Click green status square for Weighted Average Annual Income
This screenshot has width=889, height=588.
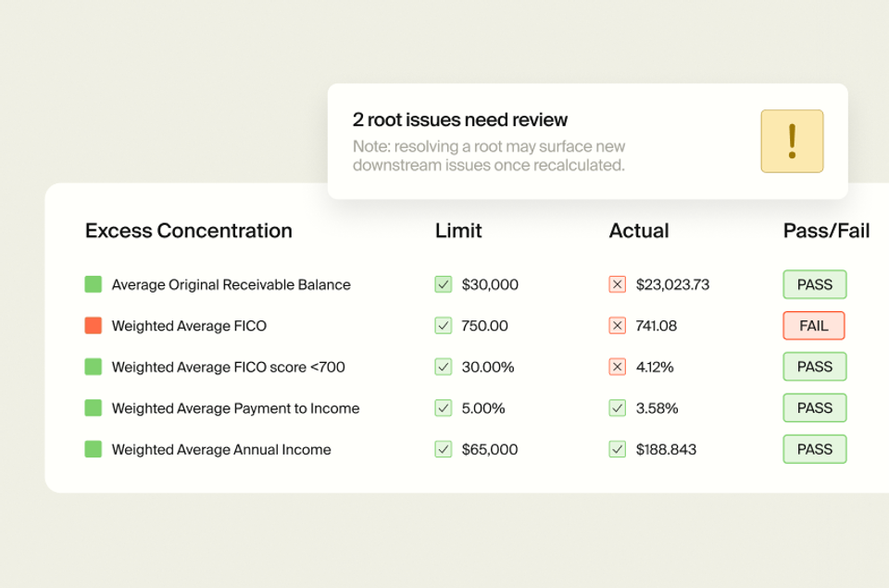(x=93, y=449)
